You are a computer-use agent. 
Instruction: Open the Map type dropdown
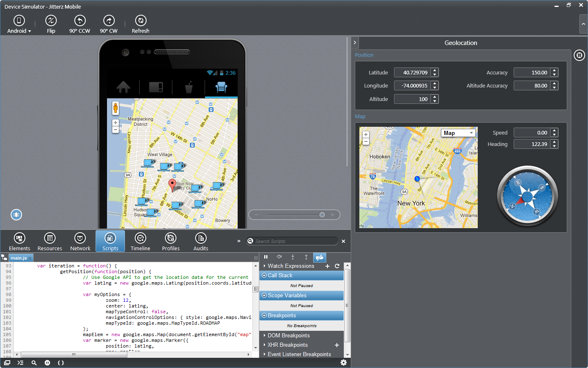pos(459,133)
